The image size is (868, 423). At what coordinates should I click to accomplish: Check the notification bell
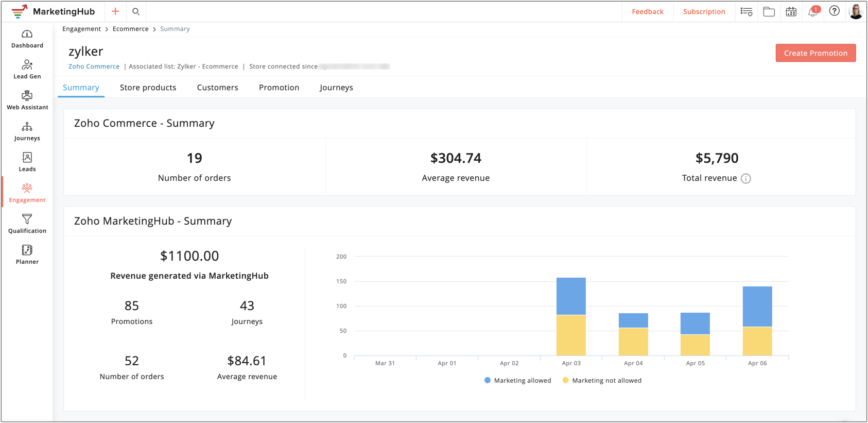point(813,11)
